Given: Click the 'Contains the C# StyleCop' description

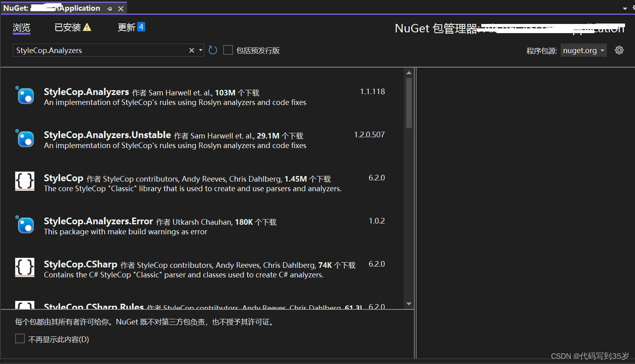Looking at the screenshot, I should 184,275.
